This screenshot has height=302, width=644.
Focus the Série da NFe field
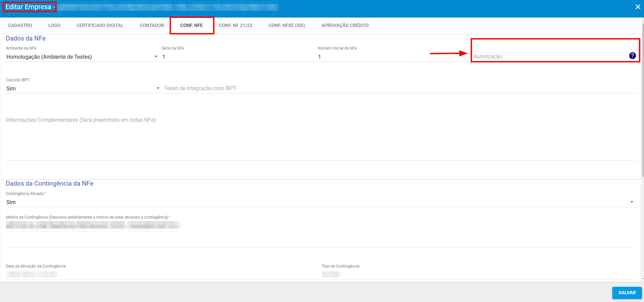click(x=239, y=57)
